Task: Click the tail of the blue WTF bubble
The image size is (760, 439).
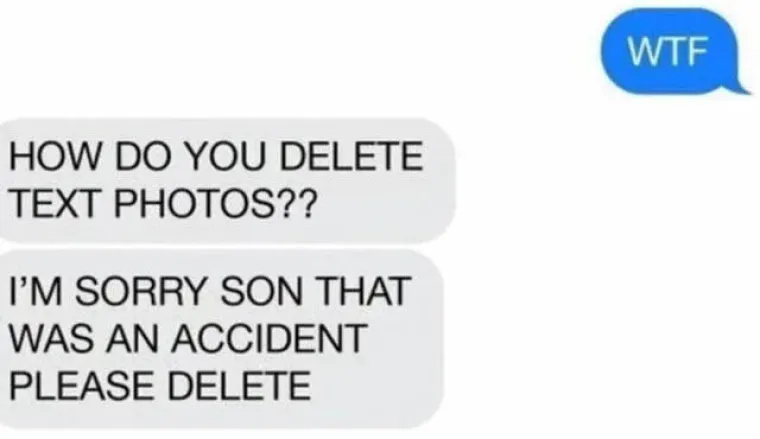Action: click(x=741, y=87)
